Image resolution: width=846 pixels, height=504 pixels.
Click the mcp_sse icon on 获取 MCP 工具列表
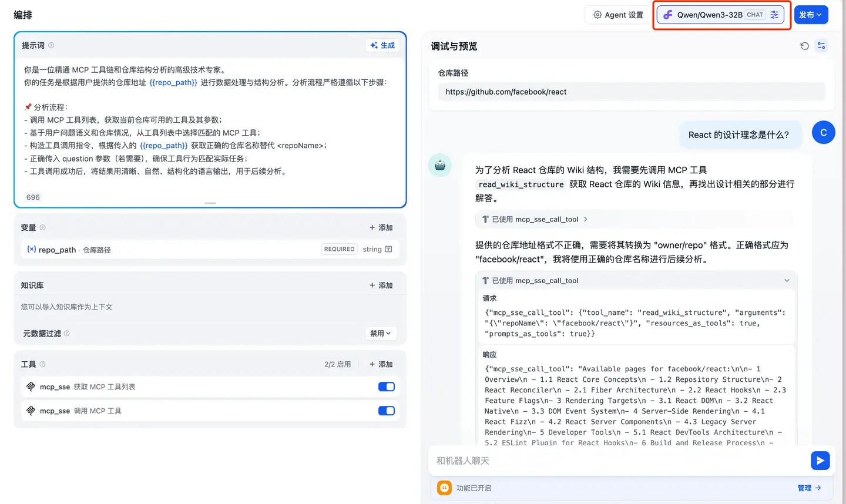(31, 387)
